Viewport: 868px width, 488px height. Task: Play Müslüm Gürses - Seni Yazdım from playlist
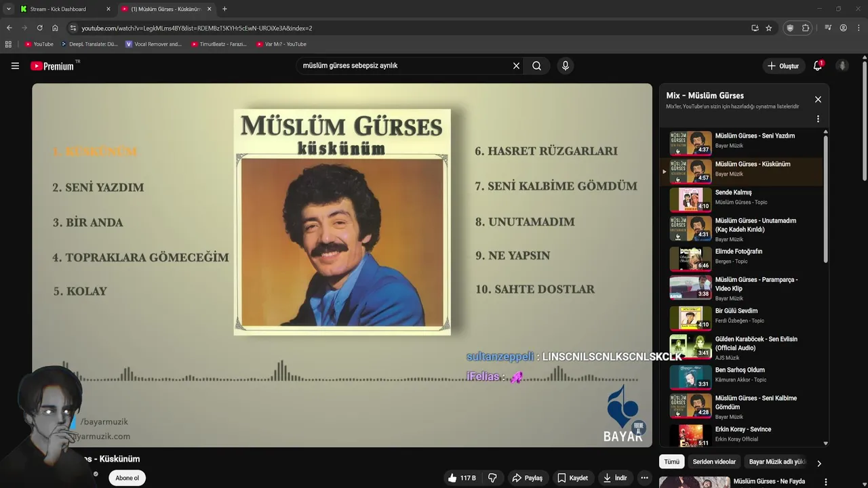[742, 142]
